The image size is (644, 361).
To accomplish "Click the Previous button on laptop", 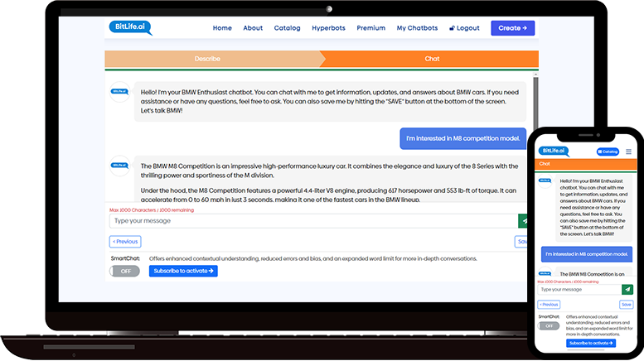I will (125, 242).
